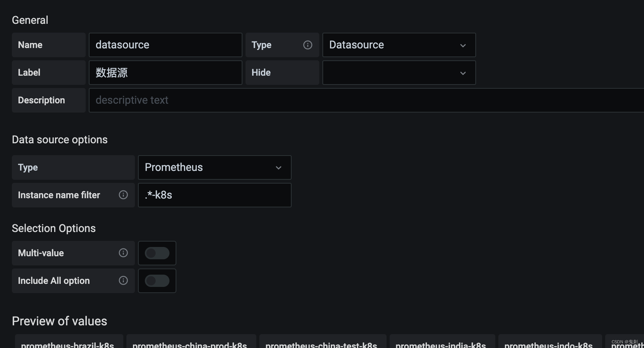The width and height of the screenshot is (644, 348).
Task: Click the Multi-value info icon
Action: pyautogui.click(x=123, y=253)
